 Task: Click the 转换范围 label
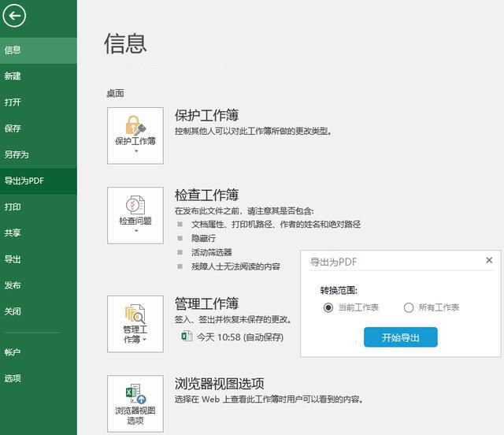(339, 291)
